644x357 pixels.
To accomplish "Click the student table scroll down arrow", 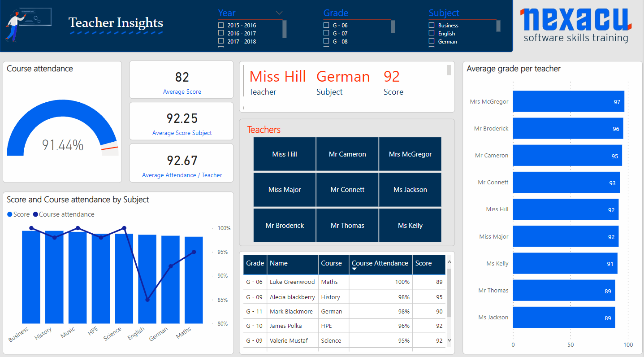I will (450, 341).
